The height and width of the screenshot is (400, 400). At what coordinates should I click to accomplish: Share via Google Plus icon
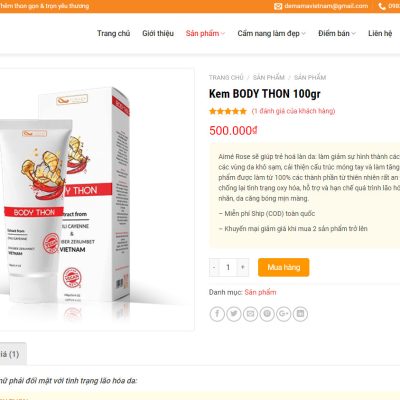click(284, 314)
